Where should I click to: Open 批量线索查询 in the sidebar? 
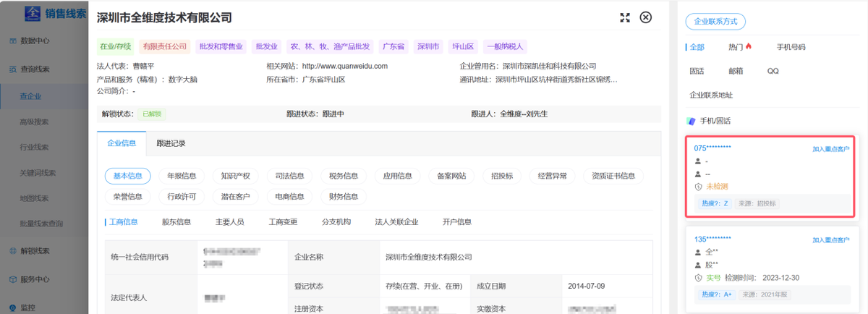tap(41, 224)
